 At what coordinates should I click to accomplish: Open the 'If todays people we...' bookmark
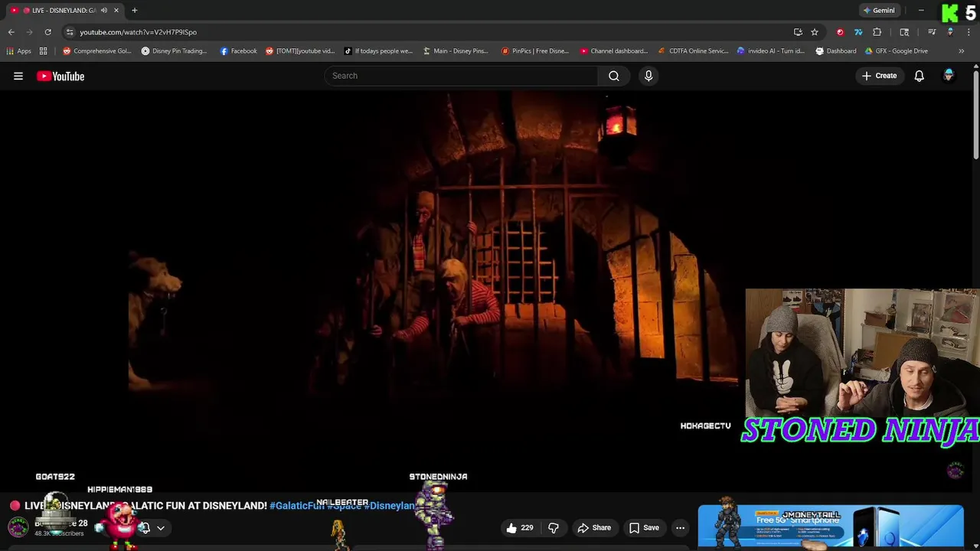click(378, 51)
